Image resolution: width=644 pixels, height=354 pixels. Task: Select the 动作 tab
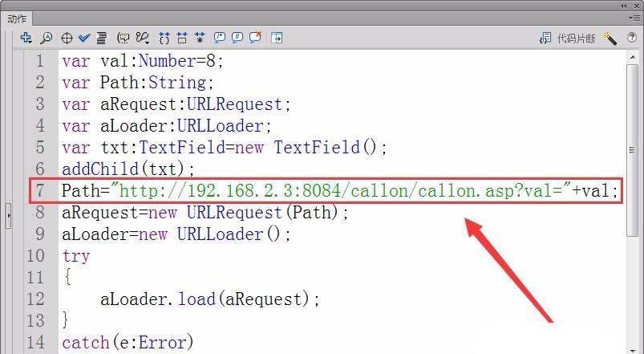(x=17, y=19)
